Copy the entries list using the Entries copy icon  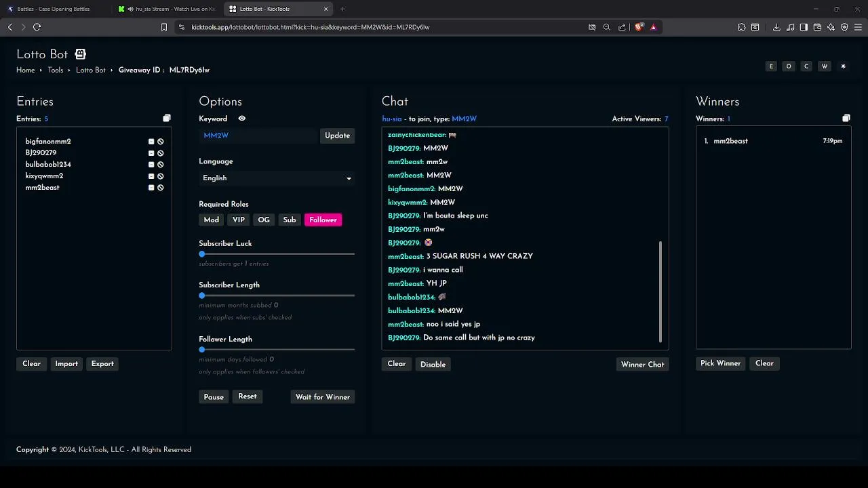tap(167, 119)
